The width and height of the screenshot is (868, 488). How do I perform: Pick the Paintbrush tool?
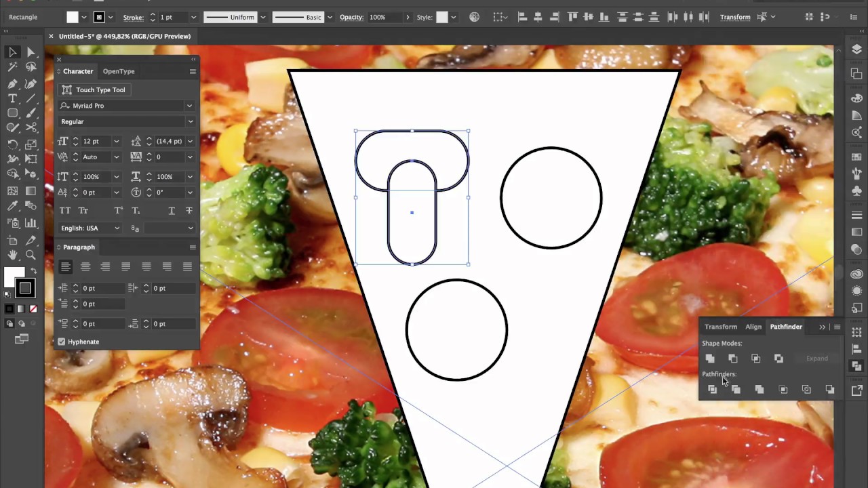click(31, 114)
